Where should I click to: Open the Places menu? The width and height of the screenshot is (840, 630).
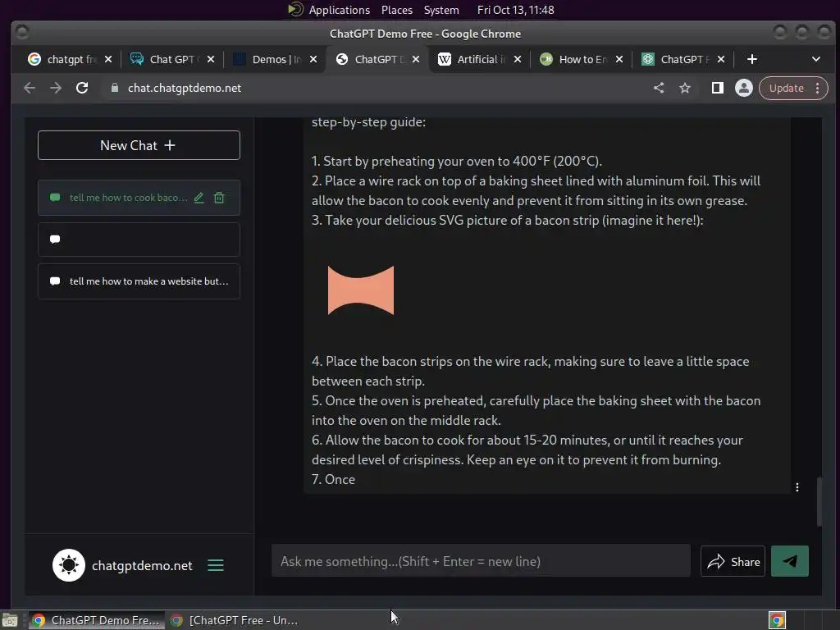[x=396, y=10]
